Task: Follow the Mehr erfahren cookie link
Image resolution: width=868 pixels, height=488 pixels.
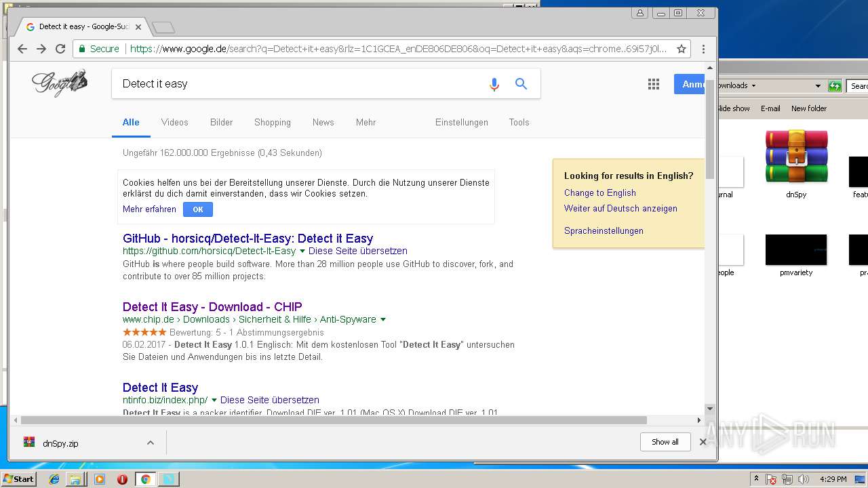Action: pos(149,209)
